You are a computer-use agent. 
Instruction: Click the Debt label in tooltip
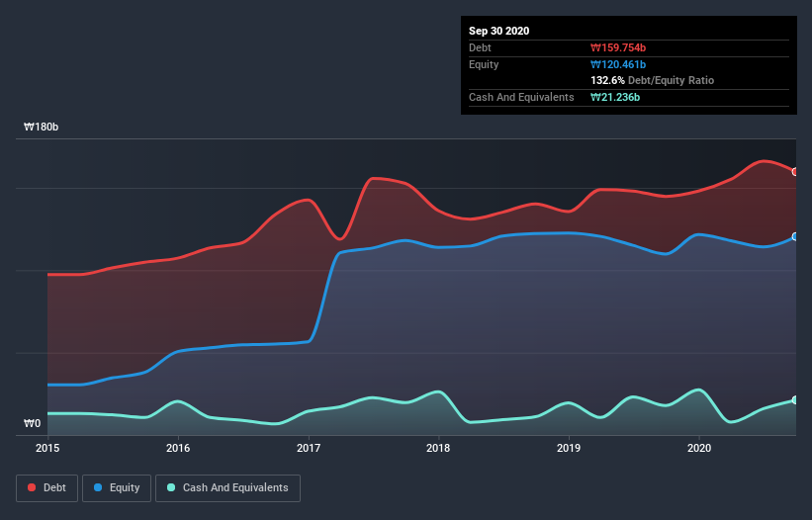[480, 47]
